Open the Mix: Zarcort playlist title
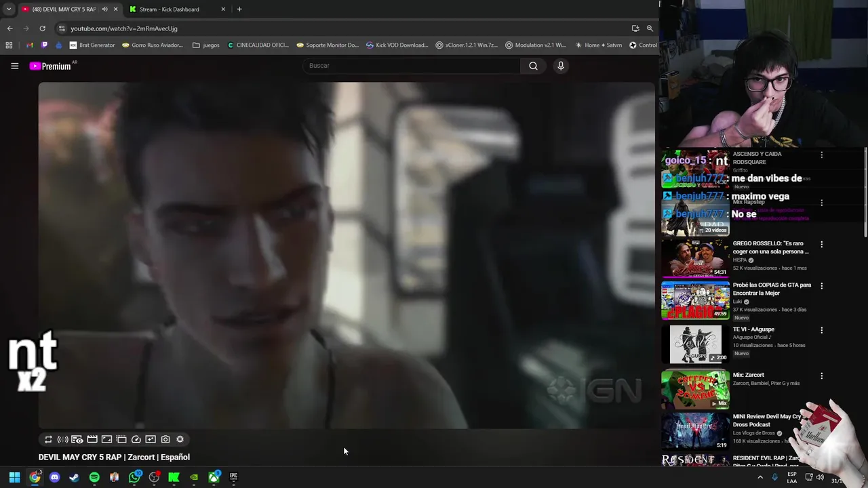 (x=748, y=375)
